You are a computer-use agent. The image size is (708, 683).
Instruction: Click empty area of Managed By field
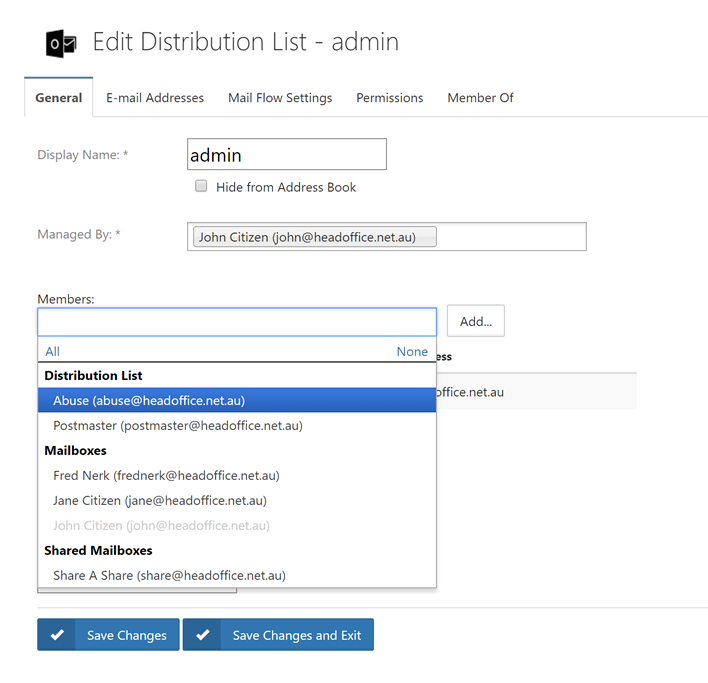click(x=511, y=237)
